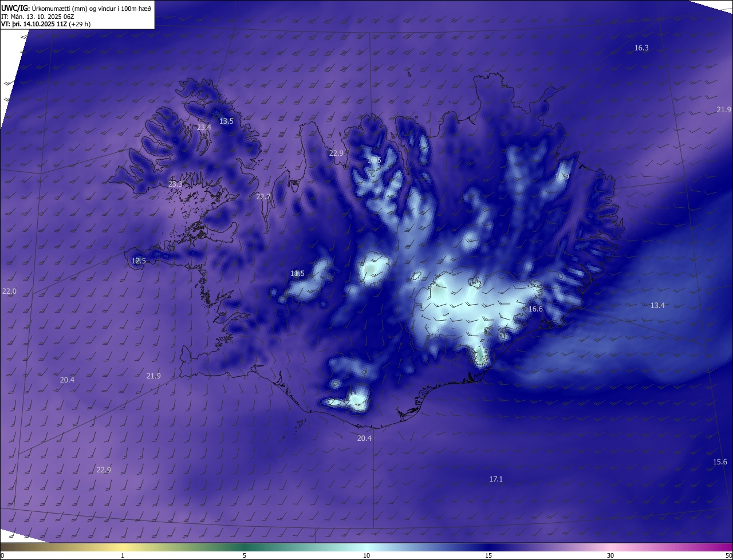Click the color scale tick label 50

(x=728, y=555)
